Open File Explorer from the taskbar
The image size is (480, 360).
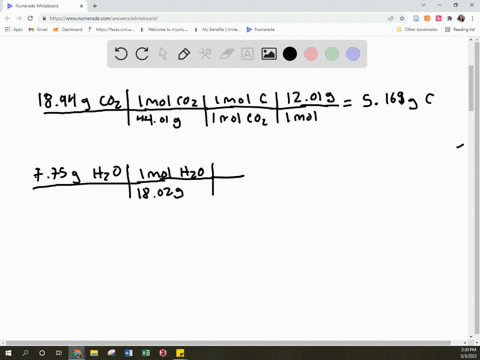(x=94, y=353)
